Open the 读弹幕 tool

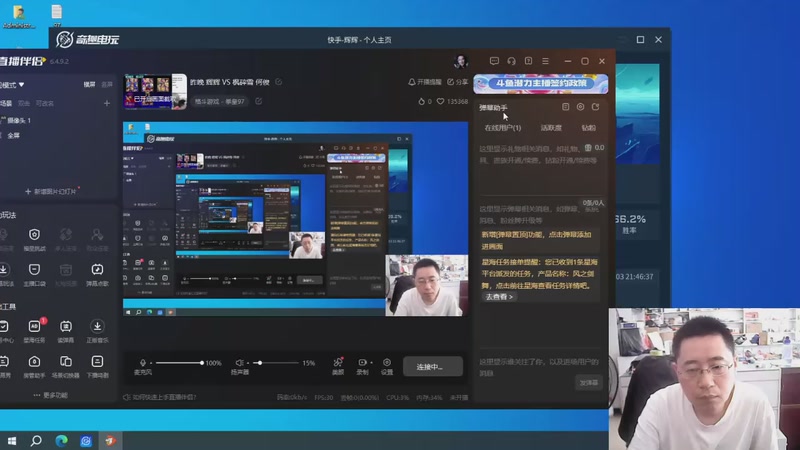66,331
